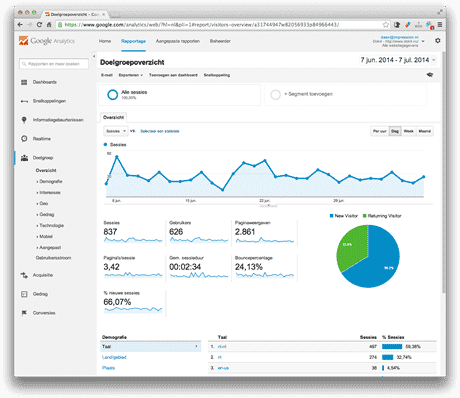The image size is (460, 398).
Task: Open the Landgebied demographic link
Action: (x=114, y=357)
